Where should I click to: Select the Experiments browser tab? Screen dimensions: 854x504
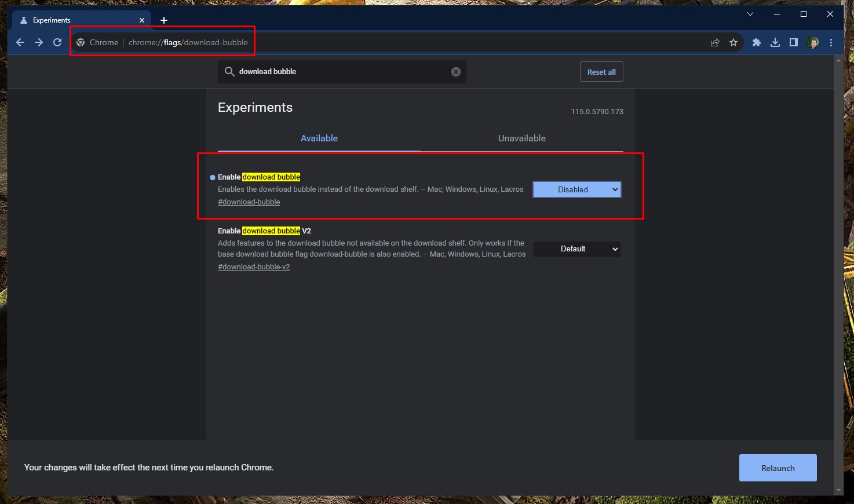click(x=81, y=20)
